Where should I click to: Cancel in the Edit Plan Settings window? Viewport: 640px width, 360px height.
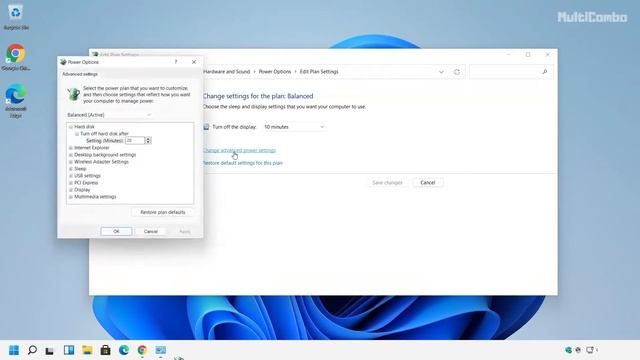428,182
